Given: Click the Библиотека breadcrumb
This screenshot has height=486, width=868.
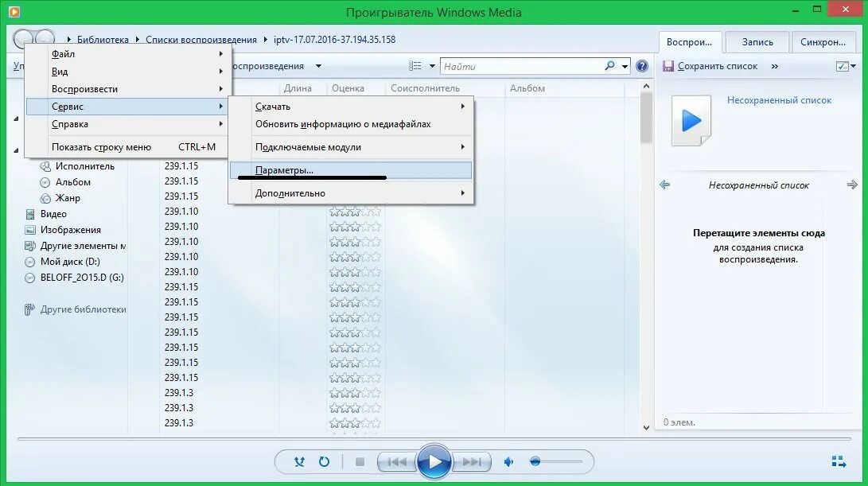Looking at the screenshot, I should (x=103, y=40).
